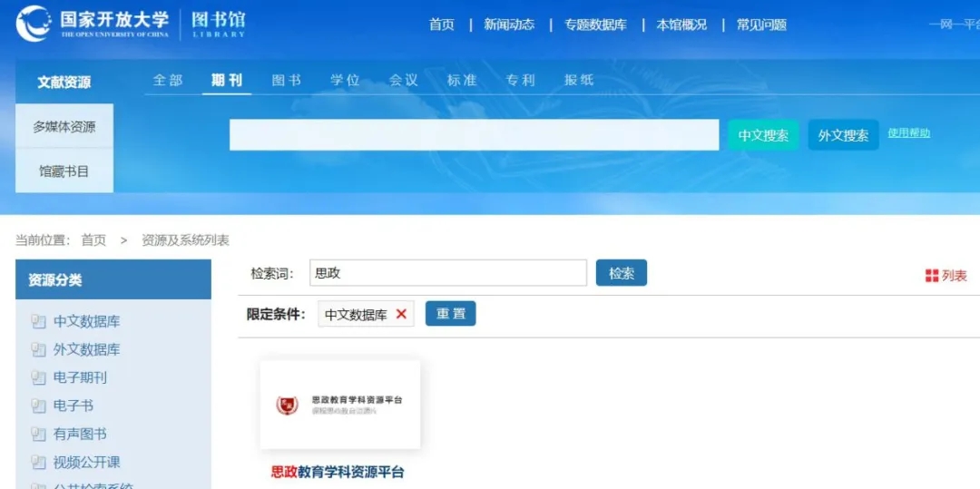Click the 重置 button
This screenshot has width=980, height=489.
tap(451, 314)
